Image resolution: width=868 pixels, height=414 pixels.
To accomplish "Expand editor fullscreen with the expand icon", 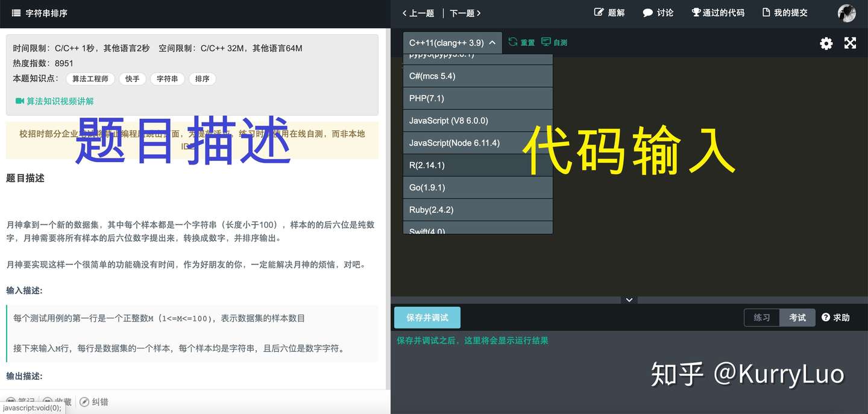I will [x=850, y=43].
